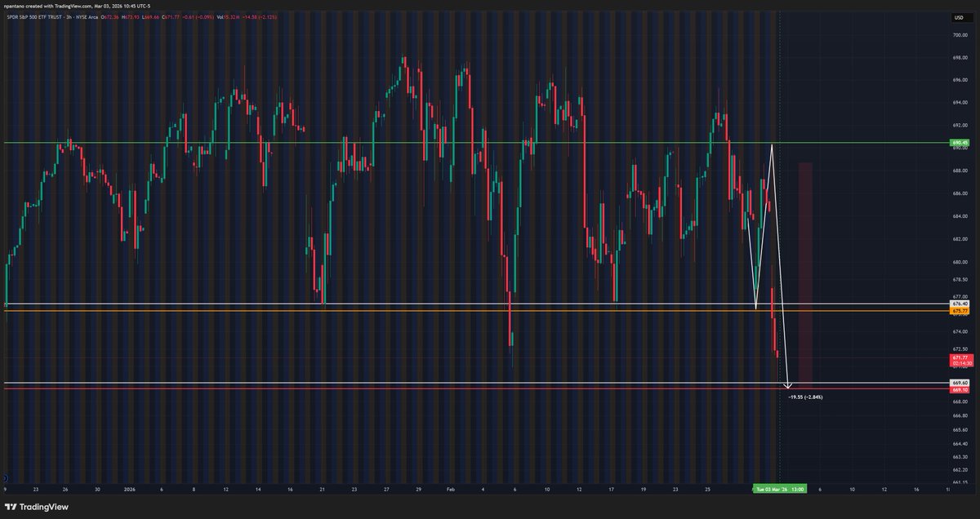980x519 pixels.
Task: Click the white 676.40 price label
Action: [x=960, y=304]
